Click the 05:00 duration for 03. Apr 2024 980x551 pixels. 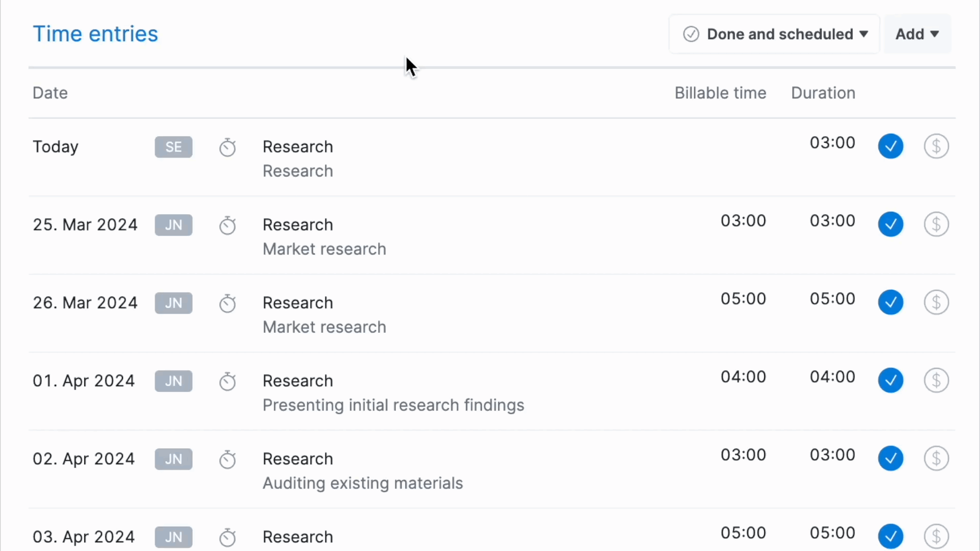click(832, 533)
